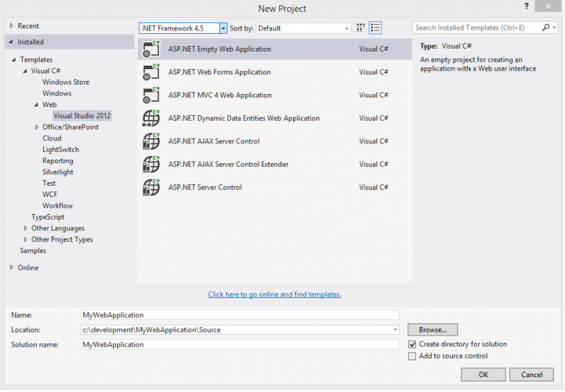
Task: Click the Solution name input field
Action: [240, 345]
